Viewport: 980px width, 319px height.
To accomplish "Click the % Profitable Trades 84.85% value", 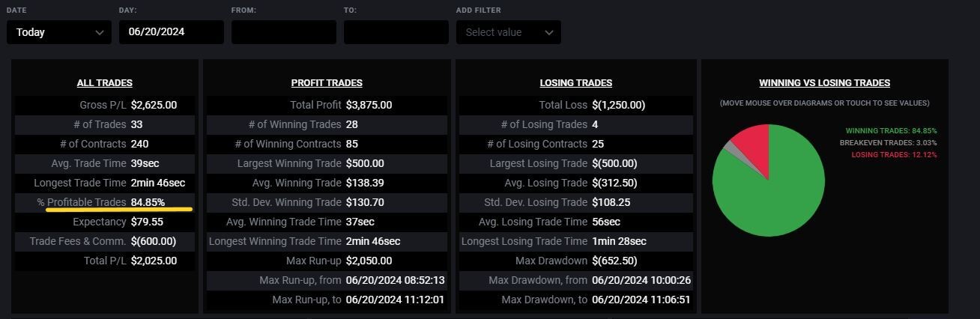I will (148, 202).
